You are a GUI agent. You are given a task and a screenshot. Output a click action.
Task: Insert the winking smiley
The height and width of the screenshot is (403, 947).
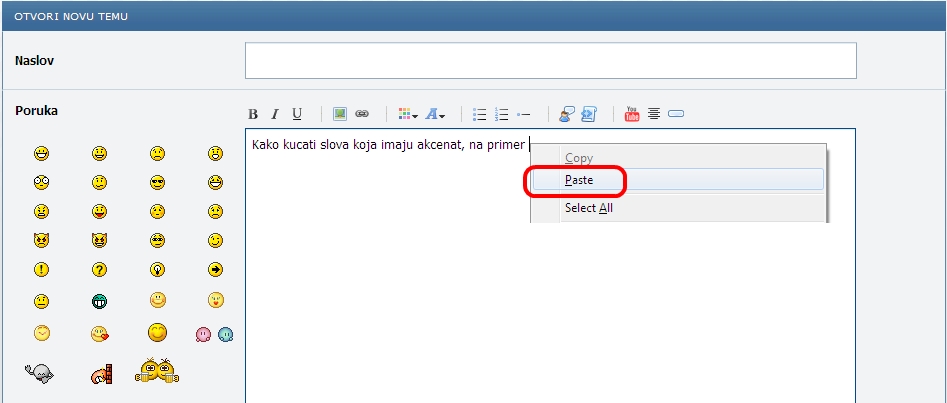coord(216,240)
